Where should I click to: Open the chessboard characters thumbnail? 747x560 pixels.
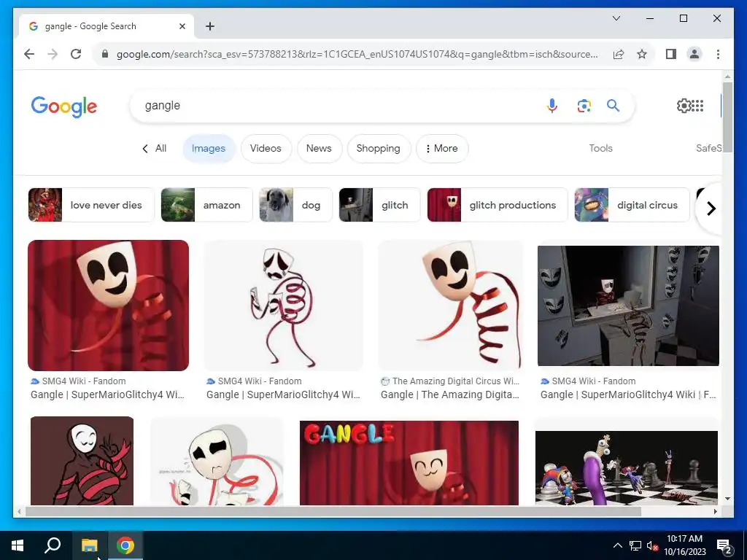627,467
